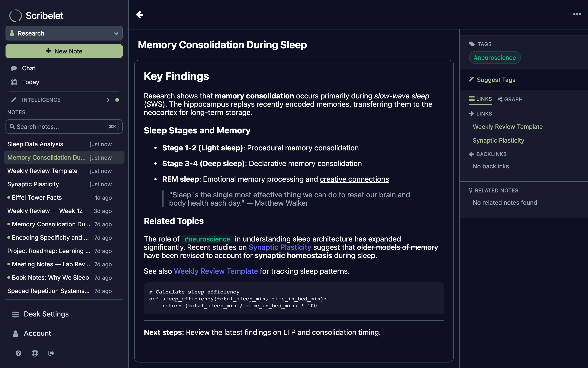Image resolution: width=588 pixels, height=368 pixels.
Task: Open the Research desk dropdown
Action: click(x=64, y=33)
